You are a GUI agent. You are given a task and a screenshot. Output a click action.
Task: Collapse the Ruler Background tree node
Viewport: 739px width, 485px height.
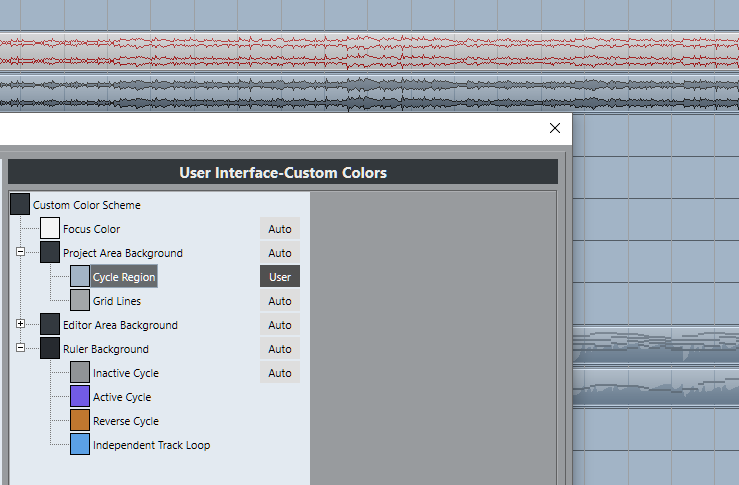20,348
